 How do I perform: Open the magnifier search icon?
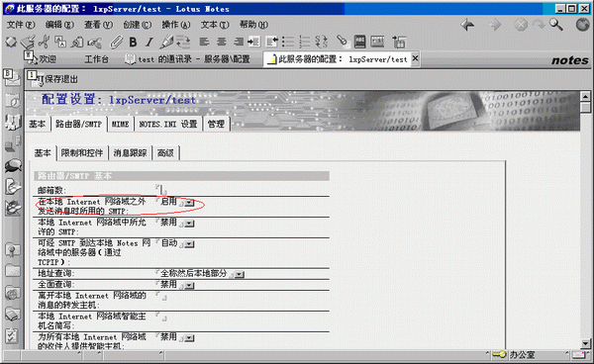click(556, 25)
